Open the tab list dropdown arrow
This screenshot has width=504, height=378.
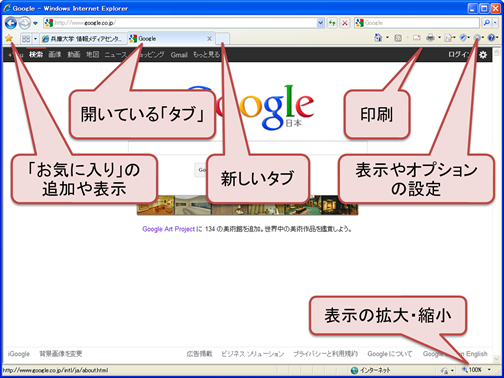(35, 39)
